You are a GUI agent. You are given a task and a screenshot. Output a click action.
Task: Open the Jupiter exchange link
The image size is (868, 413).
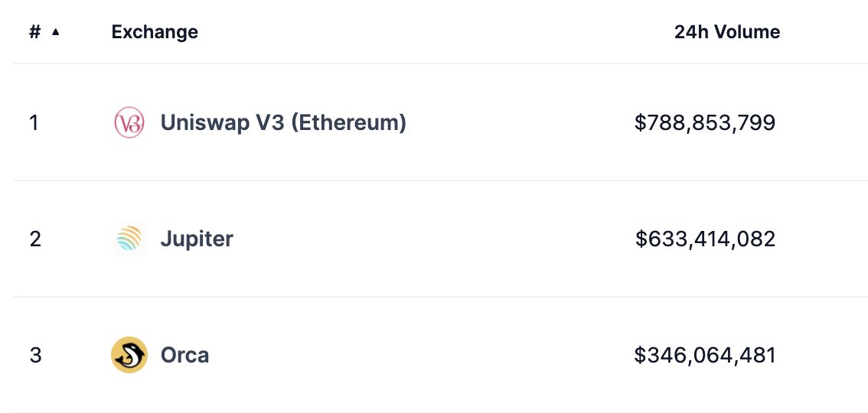197,239
